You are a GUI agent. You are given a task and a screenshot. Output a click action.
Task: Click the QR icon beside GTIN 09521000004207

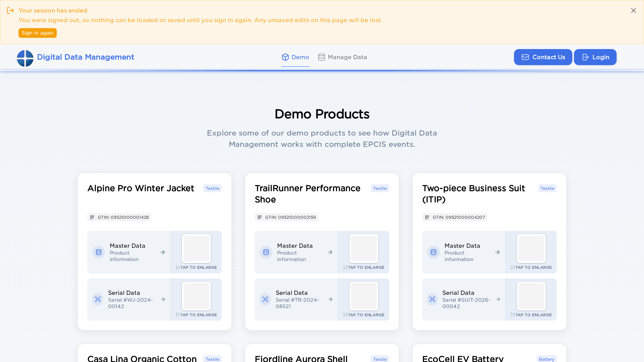click(x=427, y=217)
